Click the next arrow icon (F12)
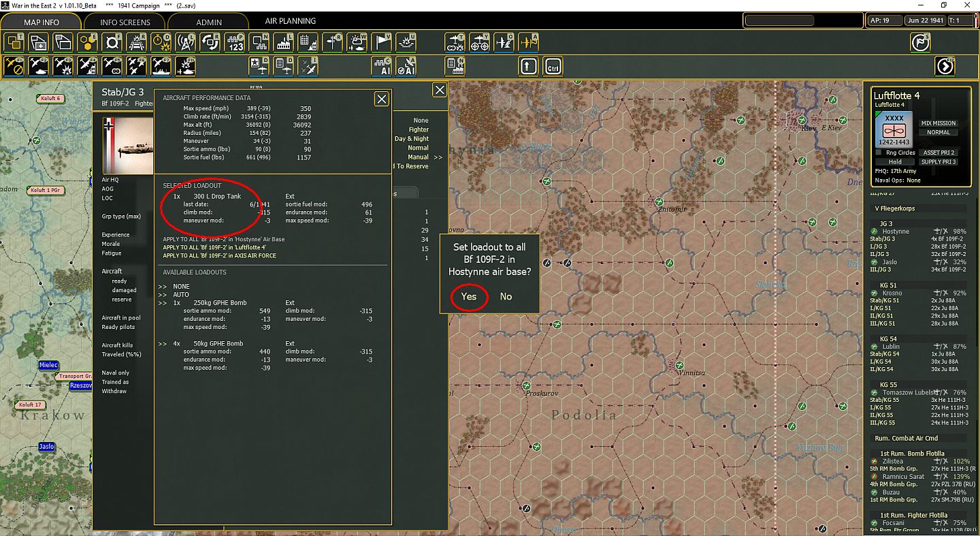This screenshot has height=536, width=980. [x=945, y=66]
